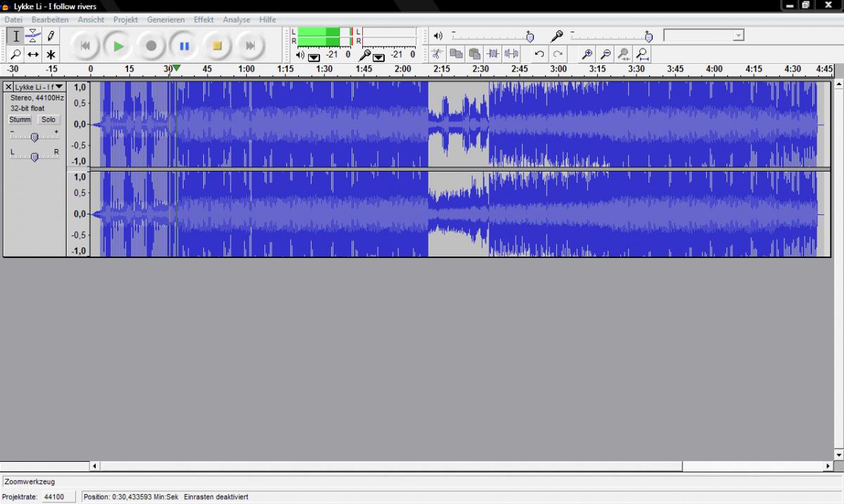The image size is (844, 504).
Task: Click the Trim audio outside selection icon
Action: point(493,53)
